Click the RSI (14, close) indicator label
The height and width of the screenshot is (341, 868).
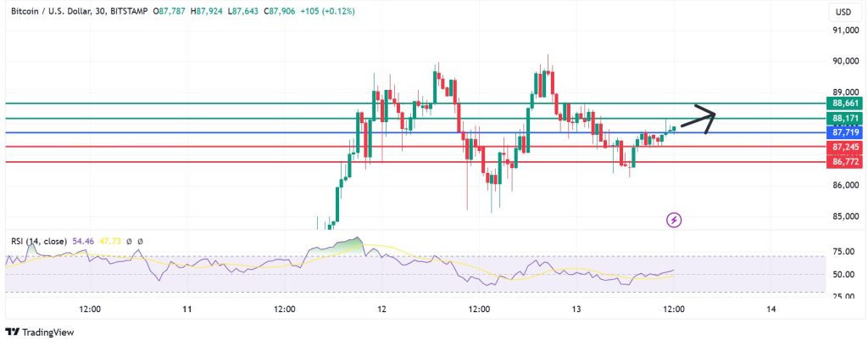[39, 242]
